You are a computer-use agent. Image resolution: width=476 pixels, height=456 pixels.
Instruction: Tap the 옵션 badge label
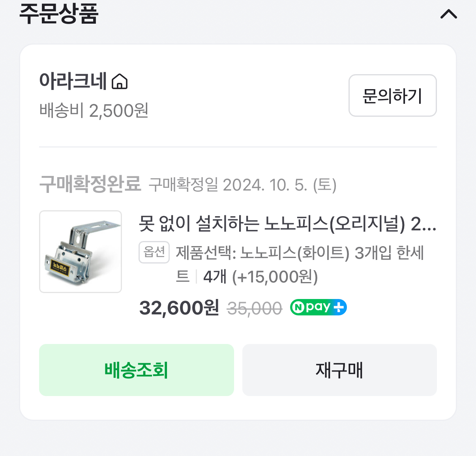pyautogui.click(x=154, y=252)
